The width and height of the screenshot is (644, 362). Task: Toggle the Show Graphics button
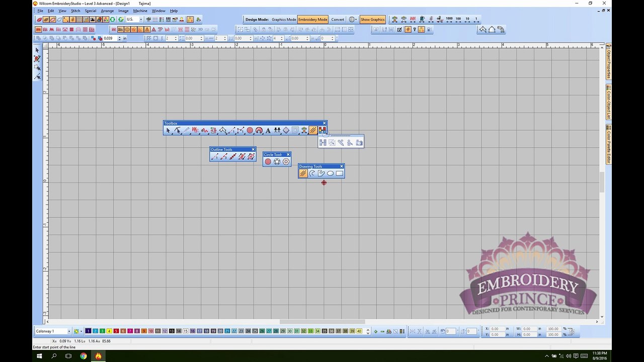point(372,20)
